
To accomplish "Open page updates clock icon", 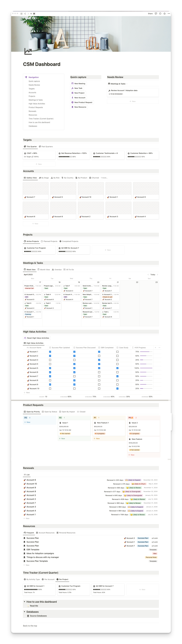I will pyautogui.click(x=160, y=14).
